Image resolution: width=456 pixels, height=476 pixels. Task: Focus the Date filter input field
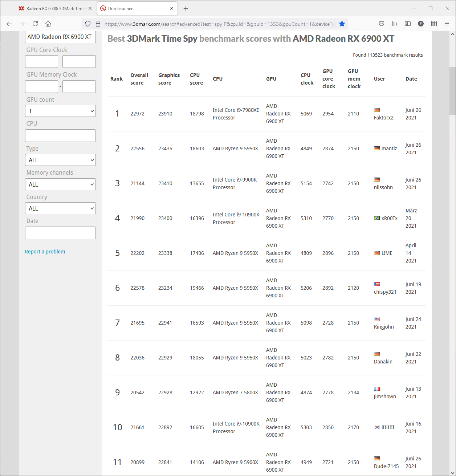click(x=60, y=233)
